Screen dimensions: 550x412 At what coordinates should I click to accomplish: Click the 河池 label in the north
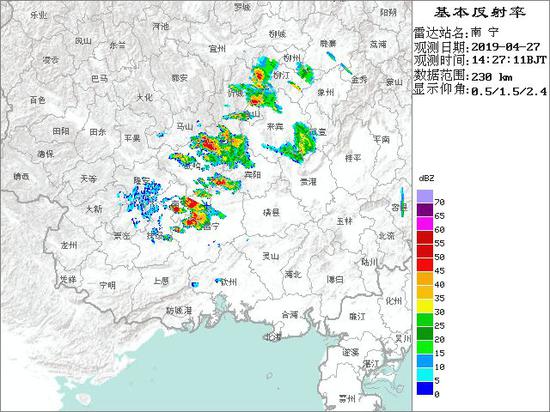pyautogui.click(x=161, y=26)
